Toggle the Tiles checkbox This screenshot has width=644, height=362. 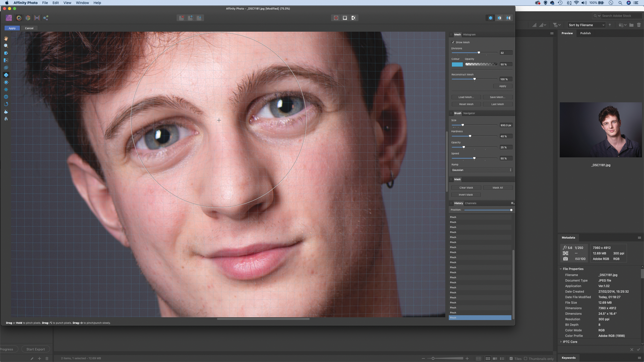[511, 358]
